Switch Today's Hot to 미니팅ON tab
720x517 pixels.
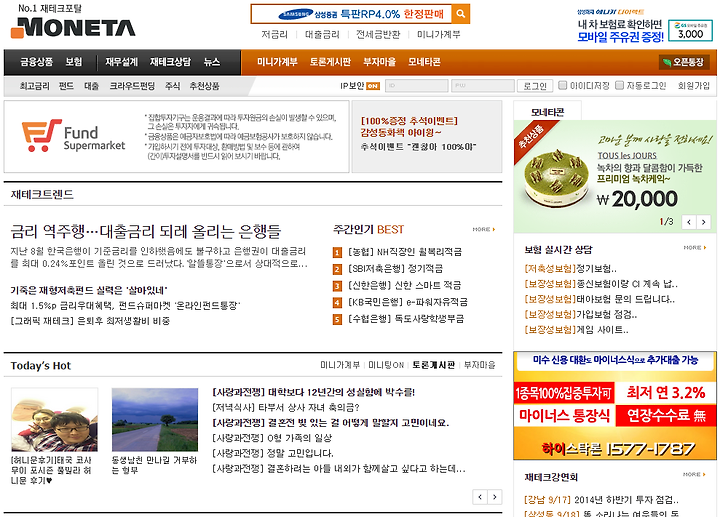pos(386,365)
